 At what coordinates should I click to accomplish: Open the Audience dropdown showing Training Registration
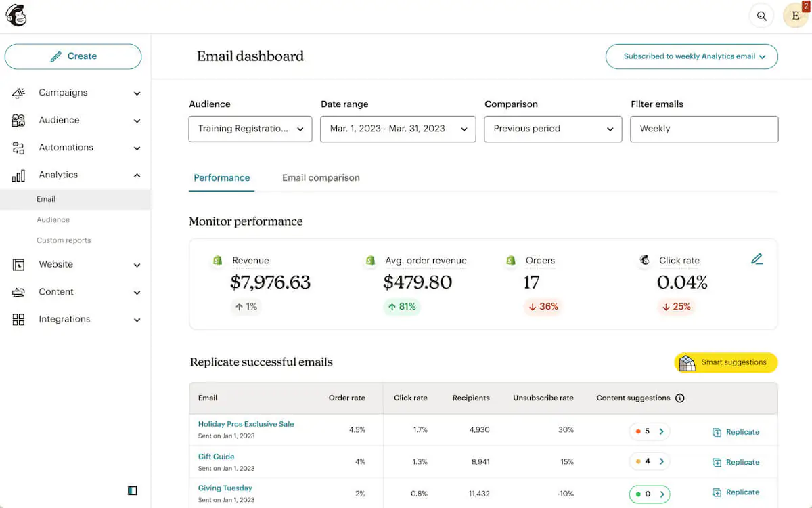click(250, 129)
